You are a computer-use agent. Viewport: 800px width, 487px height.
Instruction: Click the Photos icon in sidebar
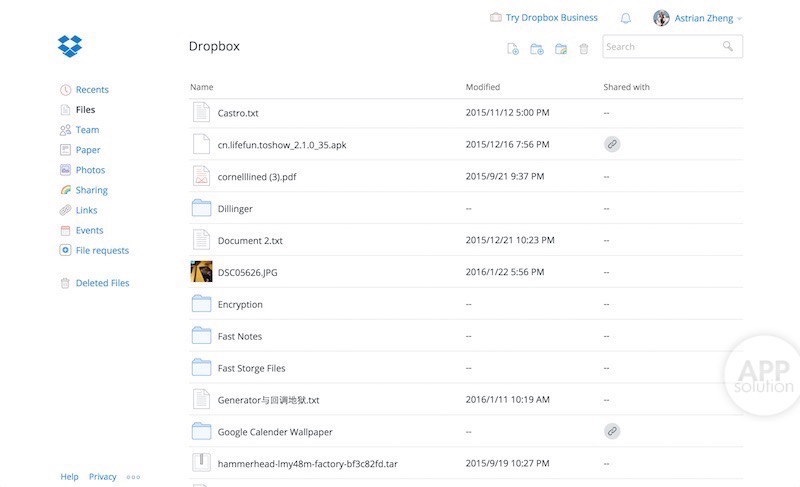65,170
